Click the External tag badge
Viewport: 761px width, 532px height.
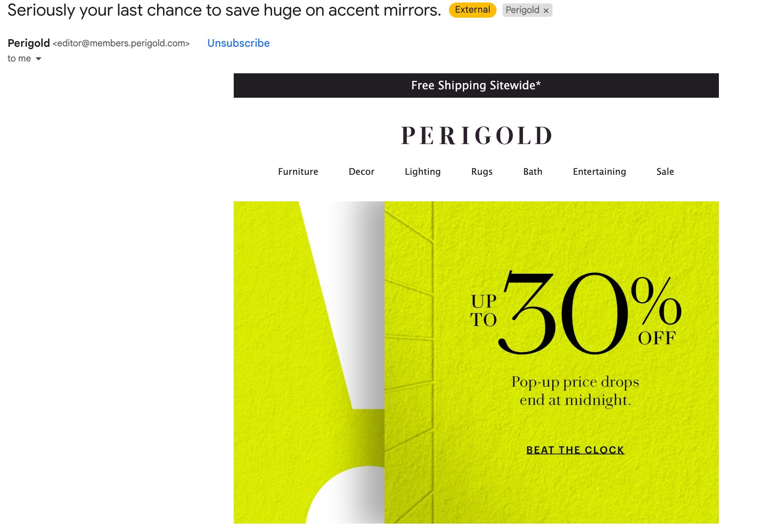tap(473, 10)
